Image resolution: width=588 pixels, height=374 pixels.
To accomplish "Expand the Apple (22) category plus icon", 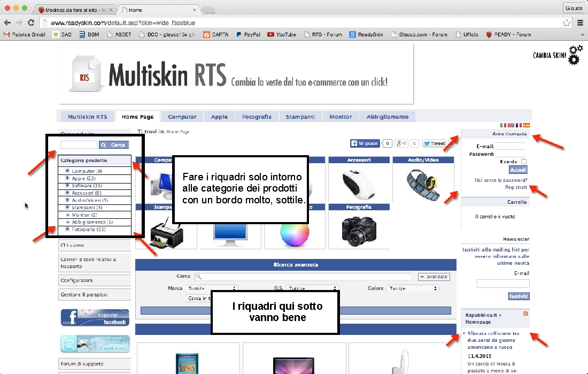I will 67,178.
